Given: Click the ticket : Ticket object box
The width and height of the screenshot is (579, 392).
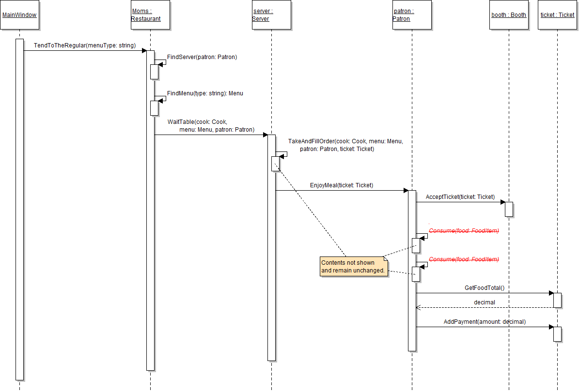Looking at the screenshot, I should 557,15.
